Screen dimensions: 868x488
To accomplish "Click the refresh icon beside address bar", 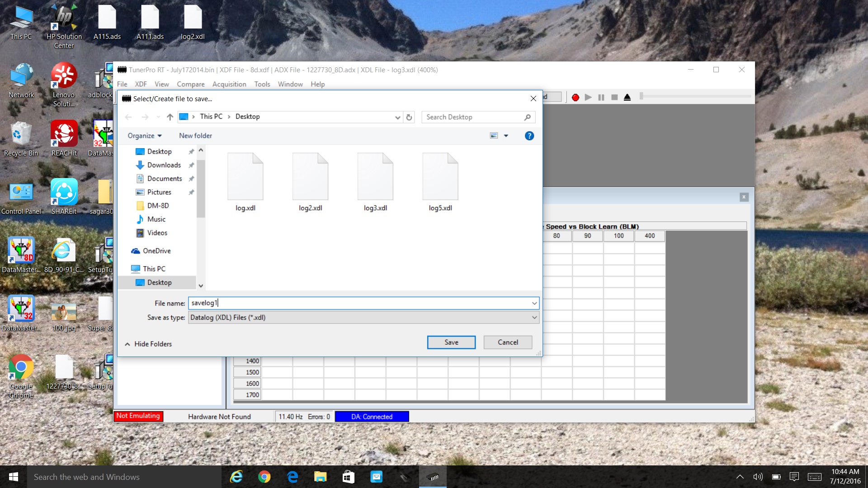I will coord(409,117).
